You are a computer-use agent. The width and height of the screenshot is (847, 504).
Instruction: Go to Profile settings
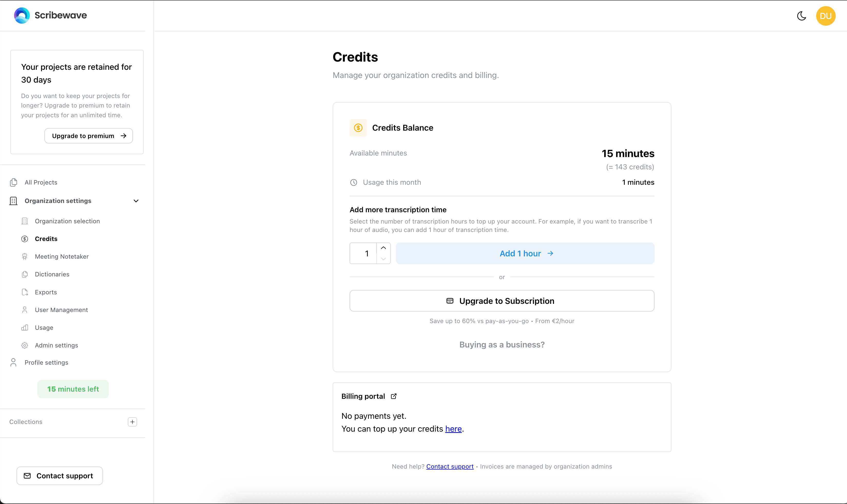(x=46, y=362)
